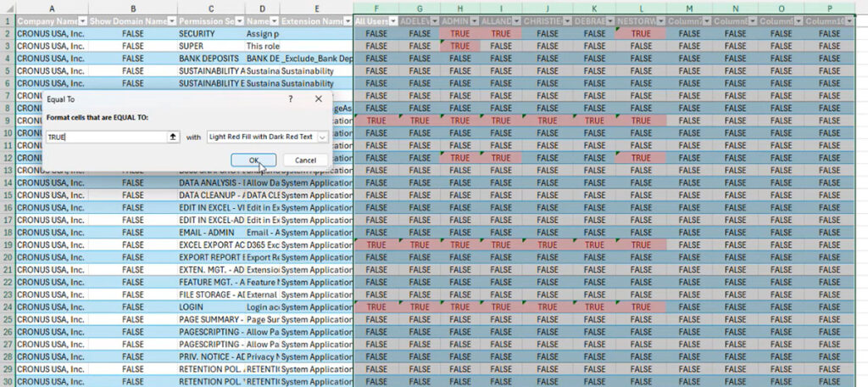
Task: Click CRONUS USA, Inc. cell in row 20
Action: click(x=52, y=257)
